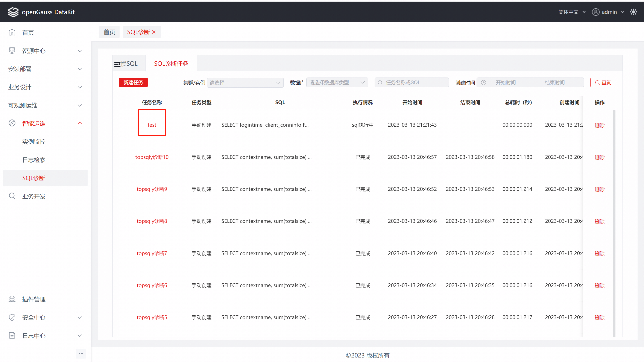Open the 数据库 type dropdown
The height and width of the screenshot is (362, 644).
point(337,82)
